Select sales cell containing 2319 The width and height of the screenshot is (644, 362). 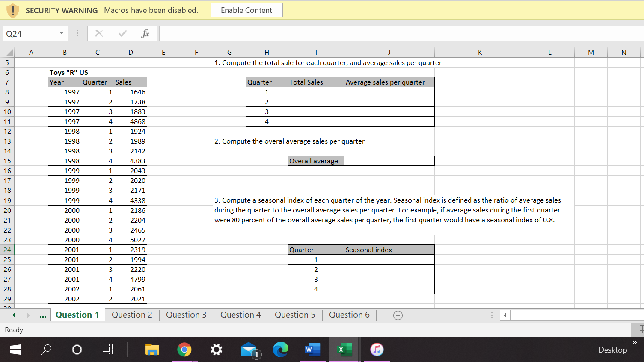tap(131, 250)
